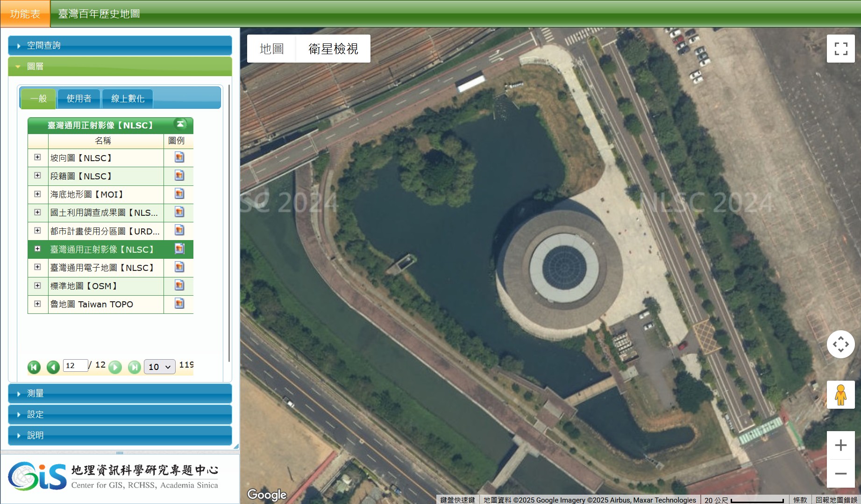Switch map to 衛星檢視 mode
The height and width of the screenshot is (504, 861).
tap(333, 49)
